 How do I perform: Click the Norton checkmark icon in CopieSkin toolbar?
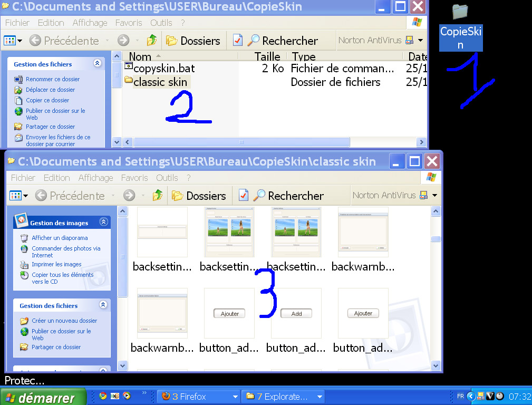(x=237, y=41)
